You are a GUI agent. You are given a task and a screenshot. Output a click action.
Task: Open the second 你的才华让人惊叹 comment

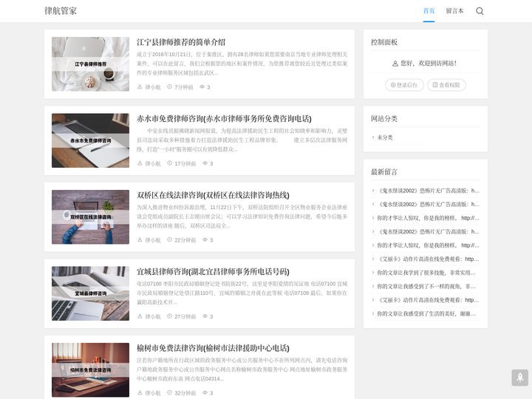[x=428, y=245]
